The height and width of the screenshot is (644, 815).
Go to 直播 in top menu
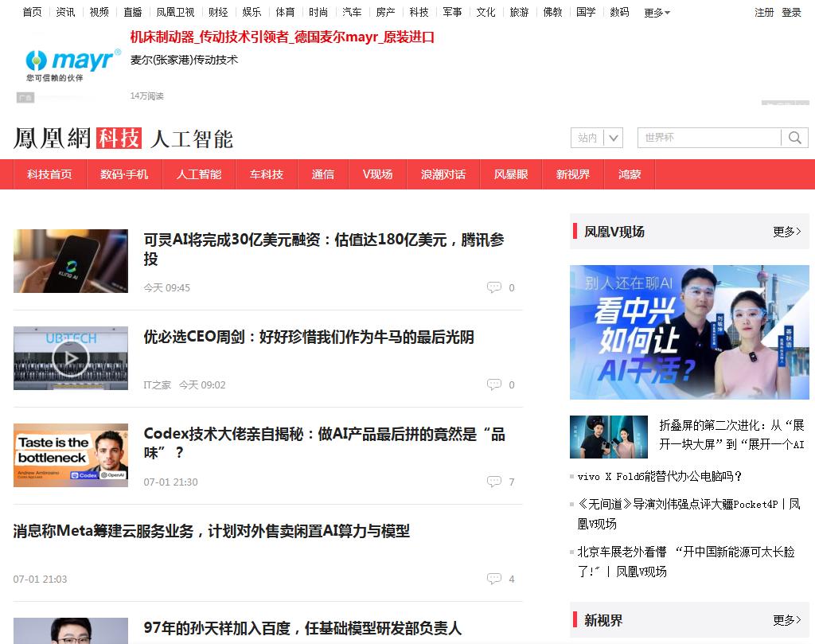pyautogui.click(x=133, y=12)
